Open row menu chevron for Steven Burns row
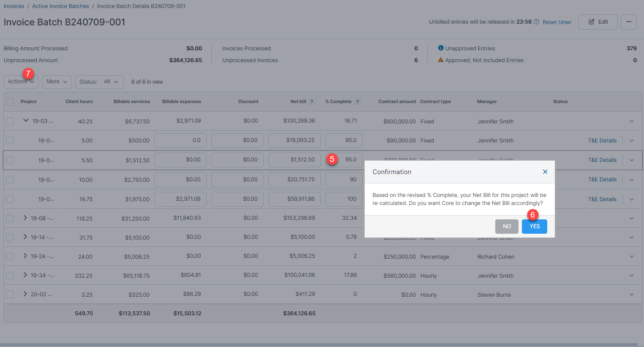This screenshot has height=347, width=644. (632, 295)
